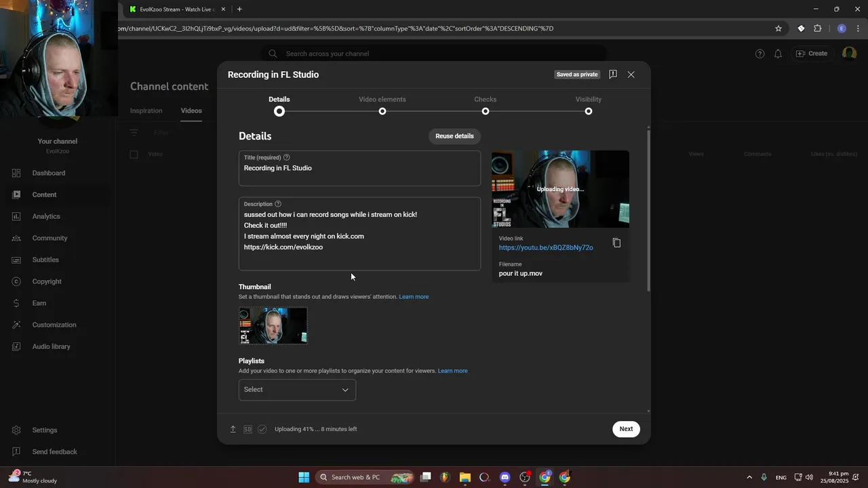Click the Create button
868x488 pixels.
click(x=812, y=54)
